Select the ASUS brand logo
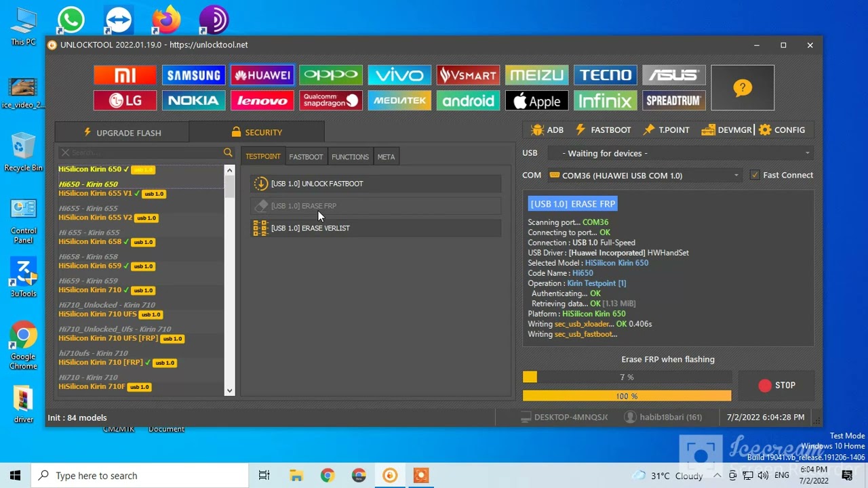 (674, 75)
